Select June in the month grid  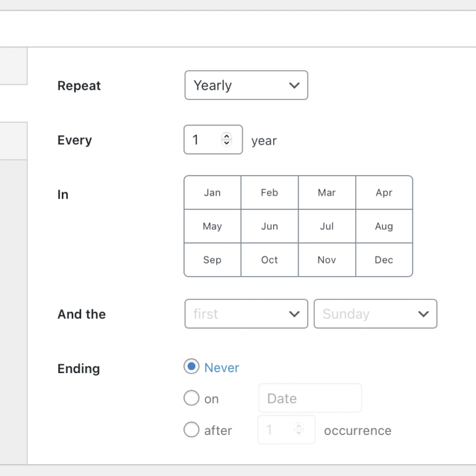pos(269,226)
